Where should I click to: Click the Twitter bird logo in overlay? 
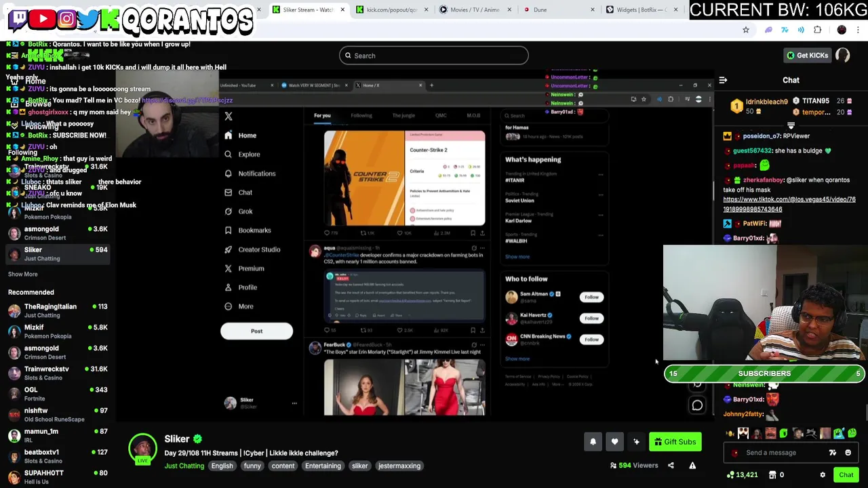pyautogui.click(x=88, y=19)
